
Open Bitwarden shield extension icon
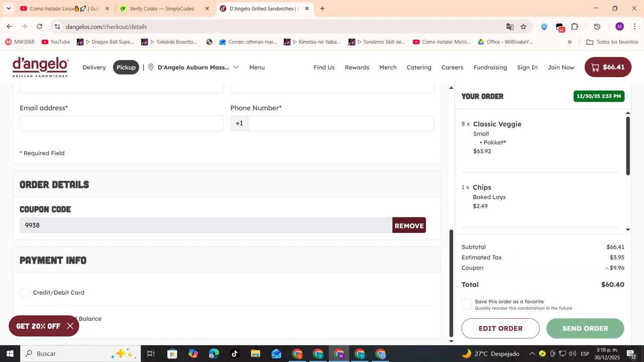[x=544, y=27]
